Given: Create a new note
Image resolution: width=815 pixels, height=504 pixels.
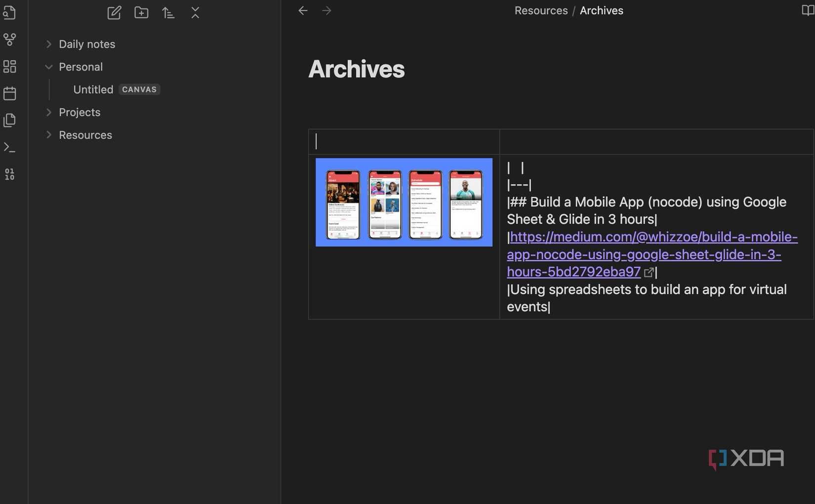Looking at the screenshot, I should (114, 13).
